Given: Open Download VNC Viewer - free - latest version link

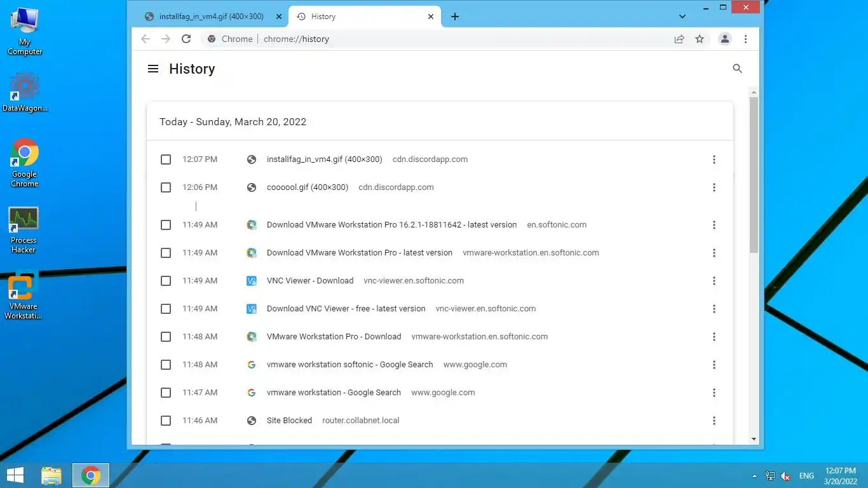Looking at the screenshot, I should click(346, 309).
